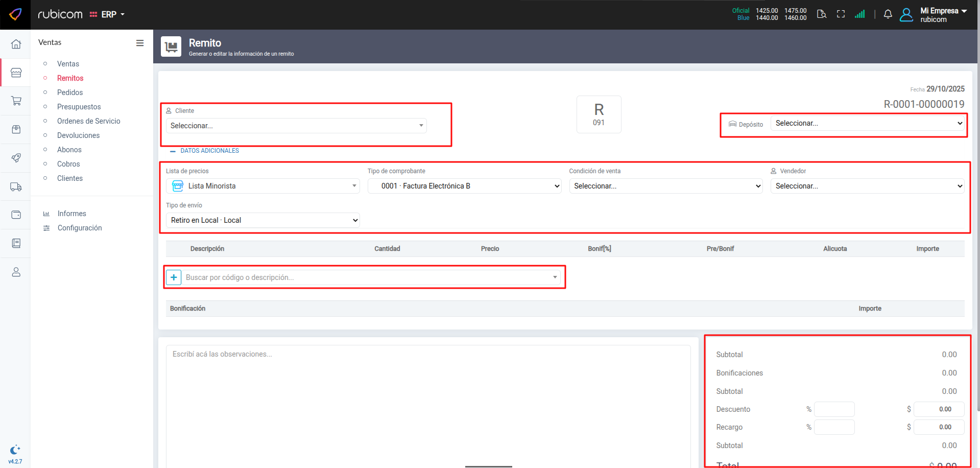Click the wallet icon in sidebar
This screenshot has width=980, height=468.
point(16,215)
